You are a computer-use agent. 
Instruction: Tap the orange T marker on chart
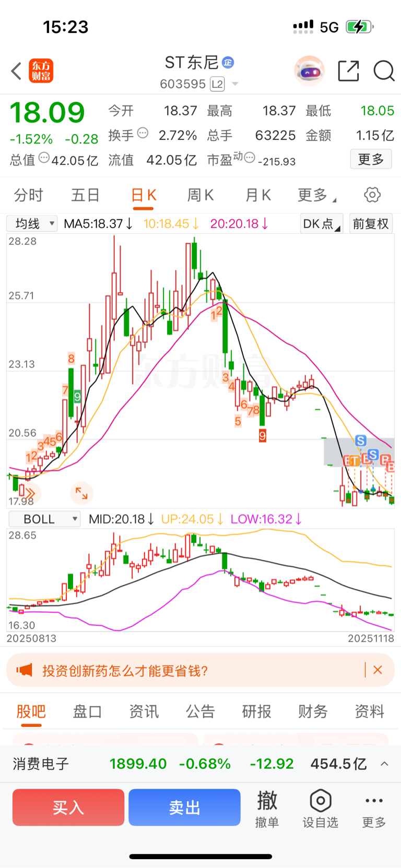[x=355, y=461]
